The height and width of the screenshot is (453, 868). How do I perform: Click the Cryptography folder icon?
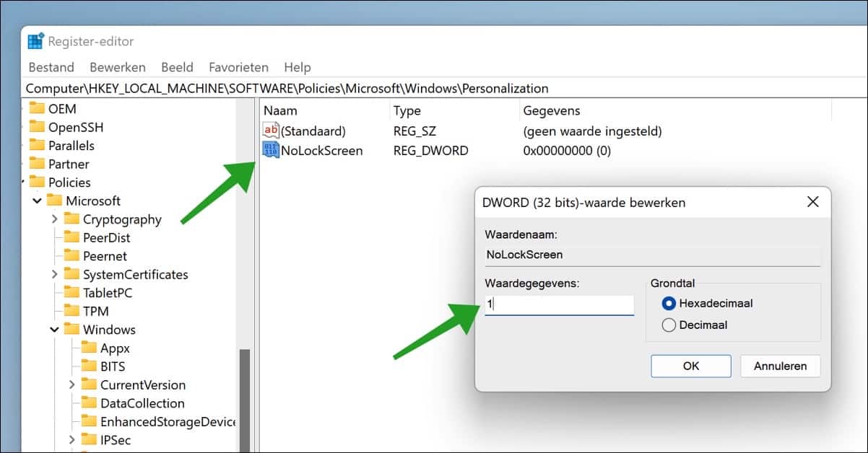point(71,219)
